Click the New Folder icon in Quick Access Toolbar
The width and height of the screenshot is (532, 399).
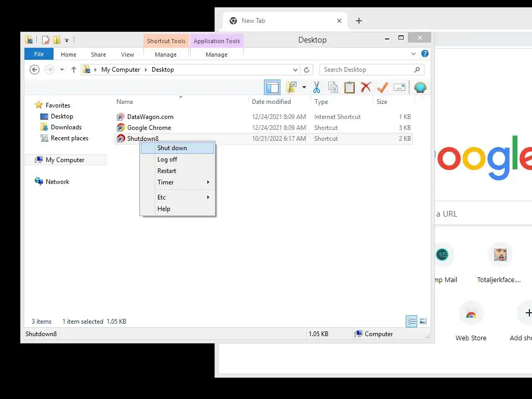[57, 40]
